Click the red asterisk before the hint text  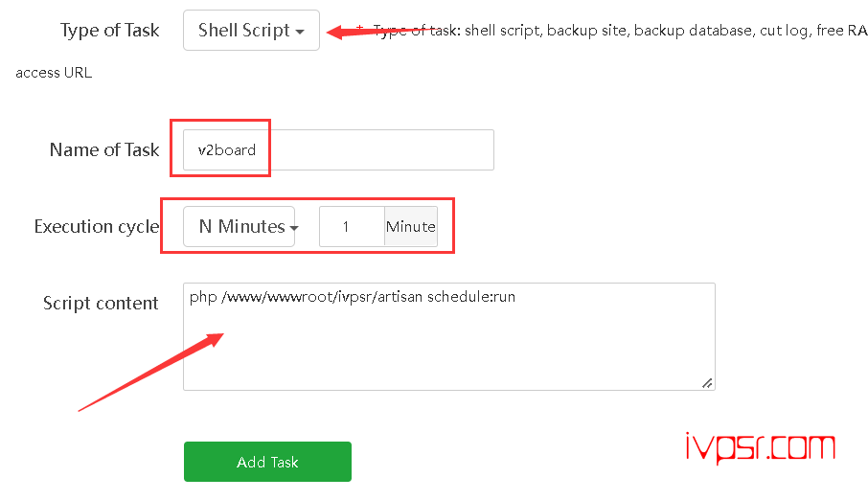360,27
